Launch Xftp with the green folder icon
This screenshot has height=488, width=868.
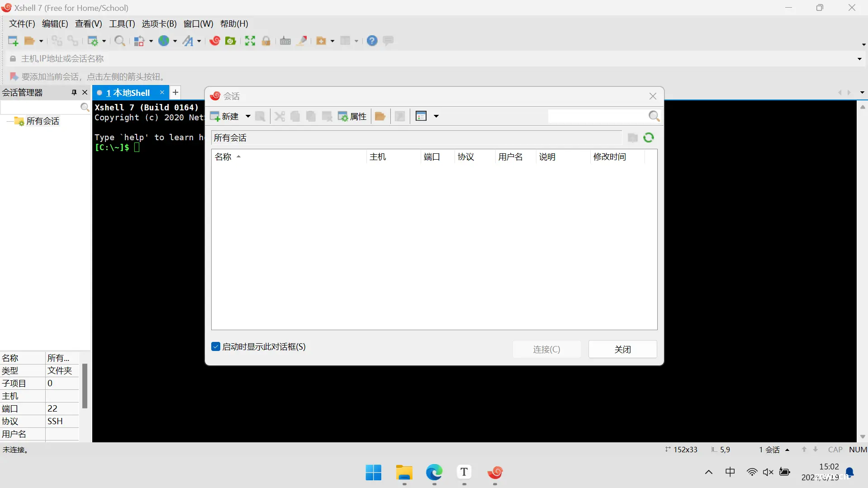231,41
